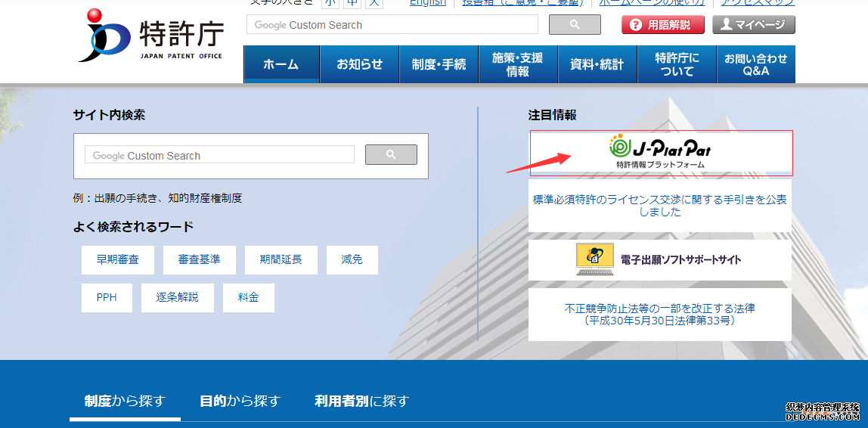868x428 pixels.
Task: Open the J-PlatPat banner
Action: tap(660, 153)
